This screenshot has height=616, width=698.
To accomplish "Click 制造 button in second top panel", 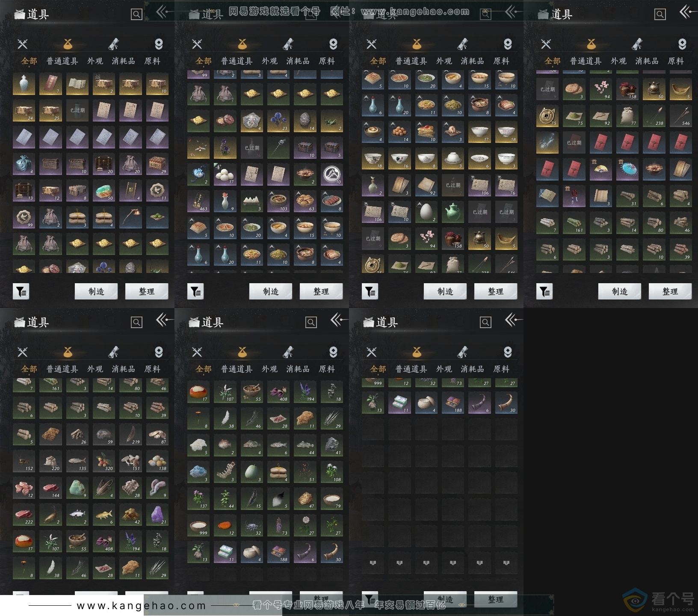I will point(271,291).
